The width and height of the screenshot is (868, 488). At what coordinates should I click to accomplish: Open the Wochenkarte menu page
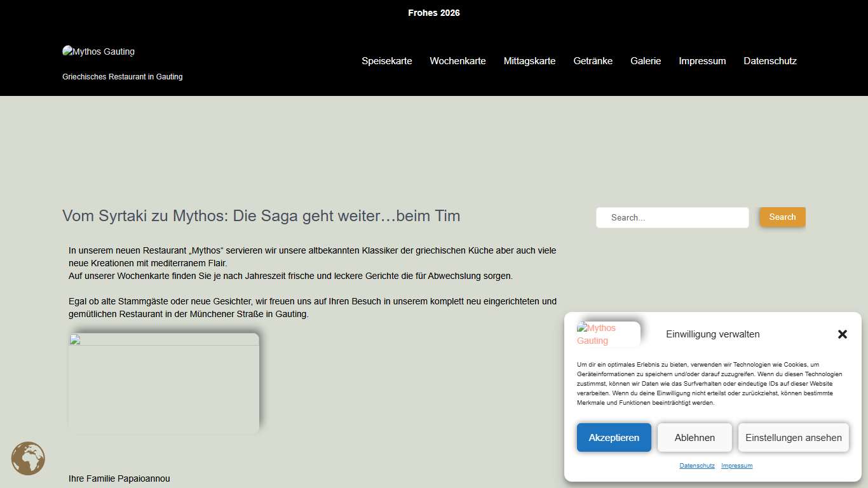[x=458, y=61]
